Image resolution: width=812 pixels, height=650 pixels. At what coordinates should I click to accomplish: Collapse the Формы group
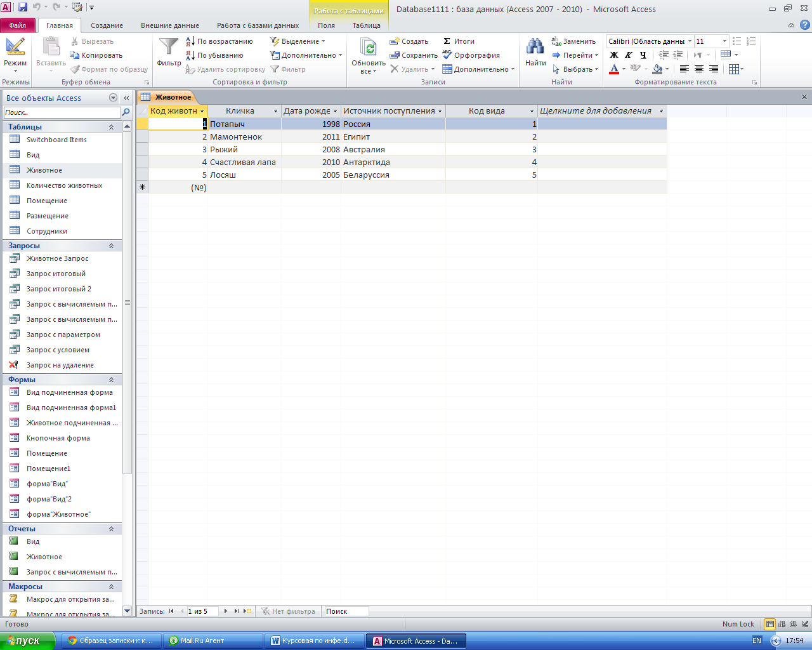(111, 380)
